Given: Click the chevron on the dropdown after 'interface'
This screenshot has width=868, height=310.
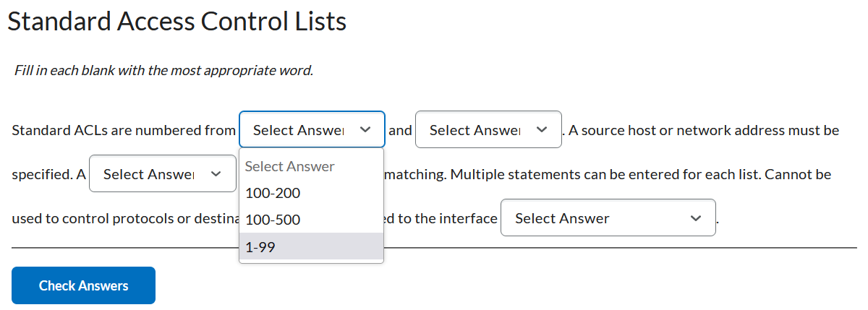Looking at the screenshot, I should (x=696, y=218).
